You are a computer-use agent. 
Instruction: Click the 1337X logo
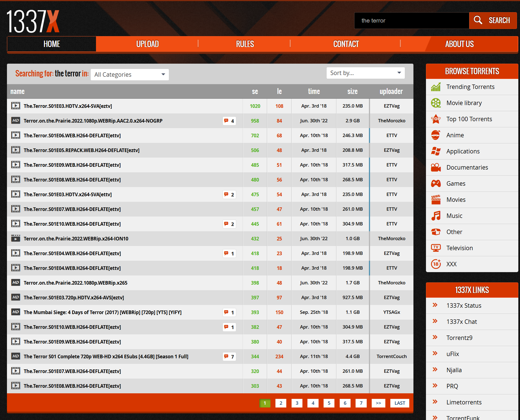coord(33,21)
